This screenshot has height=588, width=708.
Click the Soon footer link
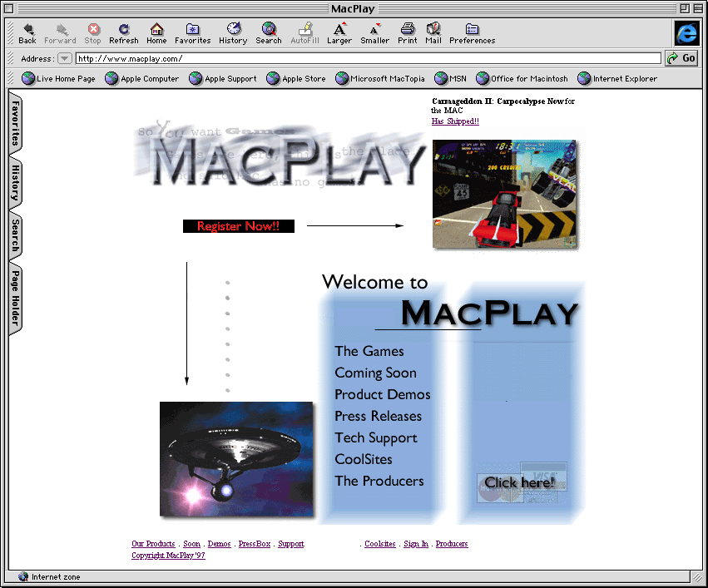point(191,544)
